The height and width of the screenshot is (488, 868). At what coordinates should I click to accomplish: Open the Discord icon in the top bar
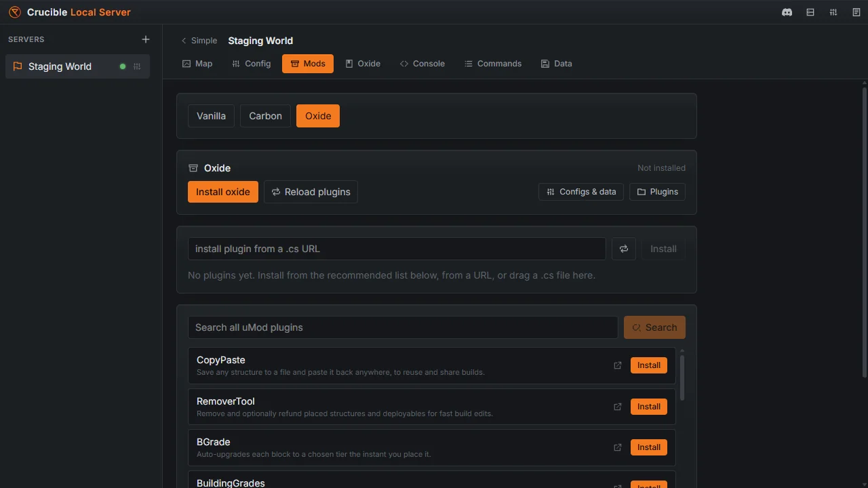click(x=787, y=12)
